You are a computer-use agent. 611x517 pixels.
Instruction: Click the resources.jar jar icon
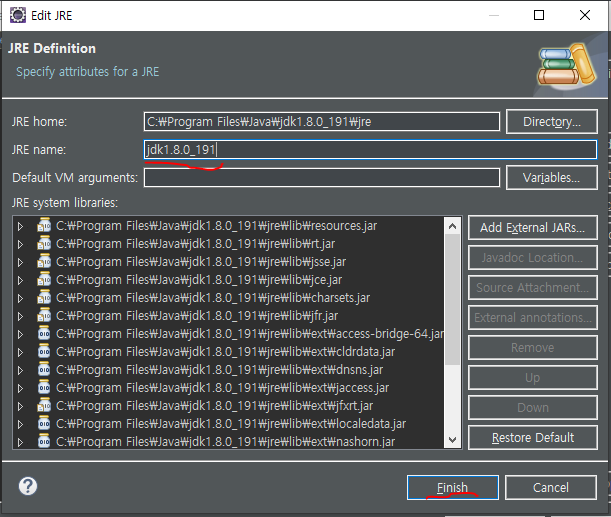click(44, 225)
